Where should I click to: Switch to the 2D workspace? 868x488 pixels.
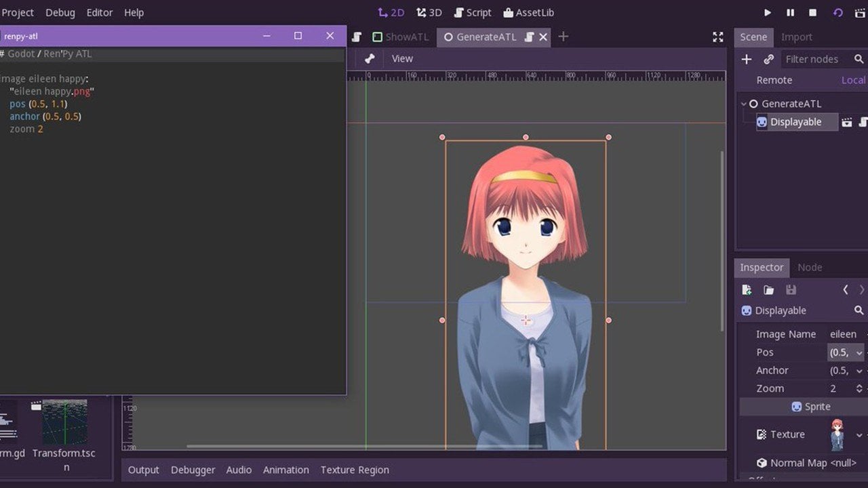tap(391, 12)
